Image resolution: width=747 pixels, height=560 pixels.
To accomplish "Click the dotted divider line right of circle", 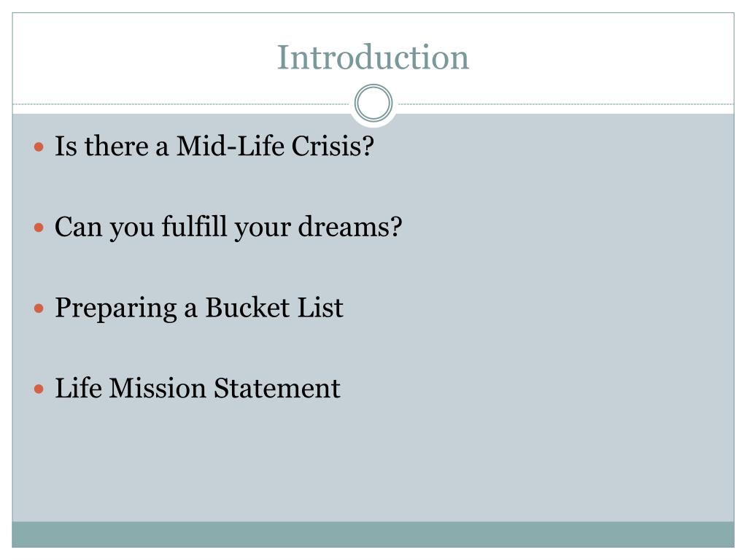I will [565, 104].
